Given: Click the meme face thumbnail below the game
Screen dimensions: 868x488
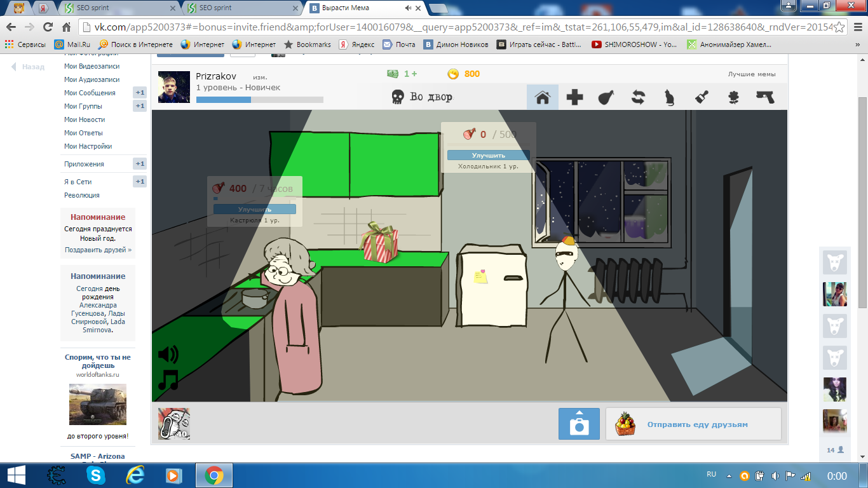Looking at the screenshot, I should 173,424.
